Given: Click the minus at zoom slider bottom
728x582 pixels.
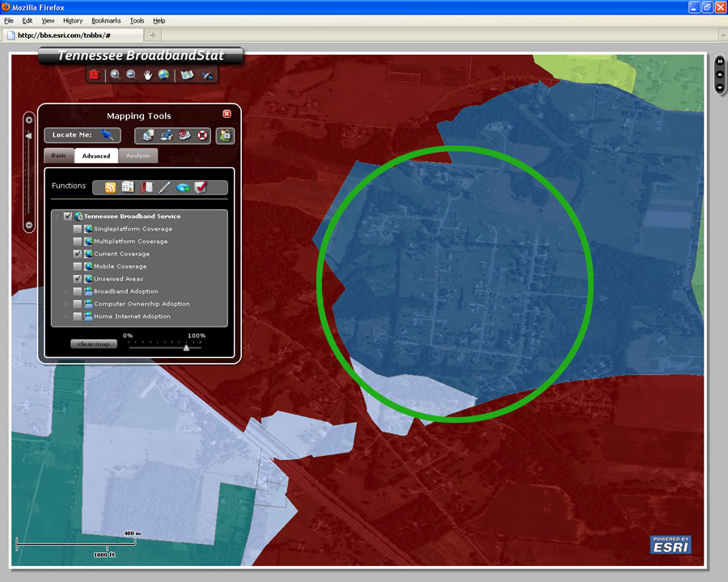Looking at the screenshot, I should tap(29, 225).
